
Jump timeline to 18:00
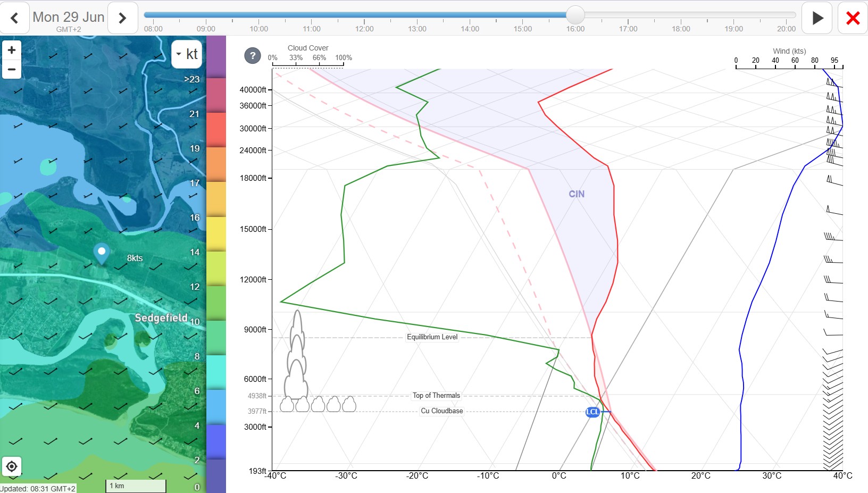(681, 29)
